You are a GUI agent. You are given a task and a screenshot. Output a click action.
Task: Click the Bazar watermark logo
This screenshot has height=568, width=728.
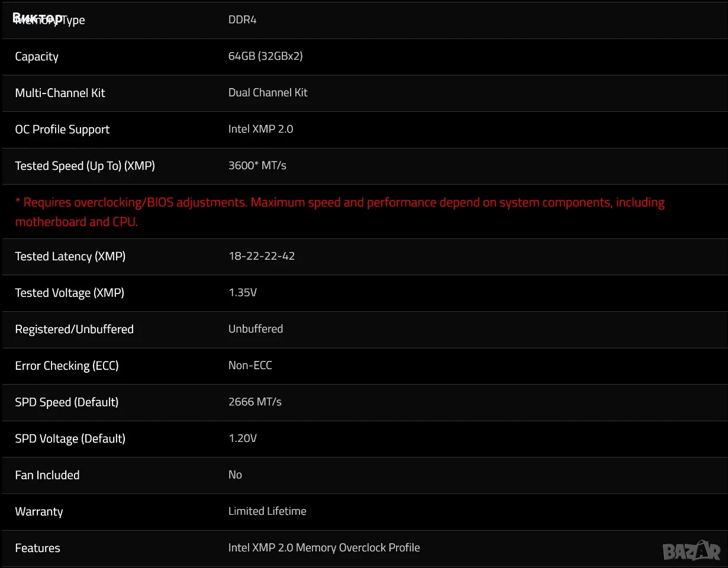[691, 550]
